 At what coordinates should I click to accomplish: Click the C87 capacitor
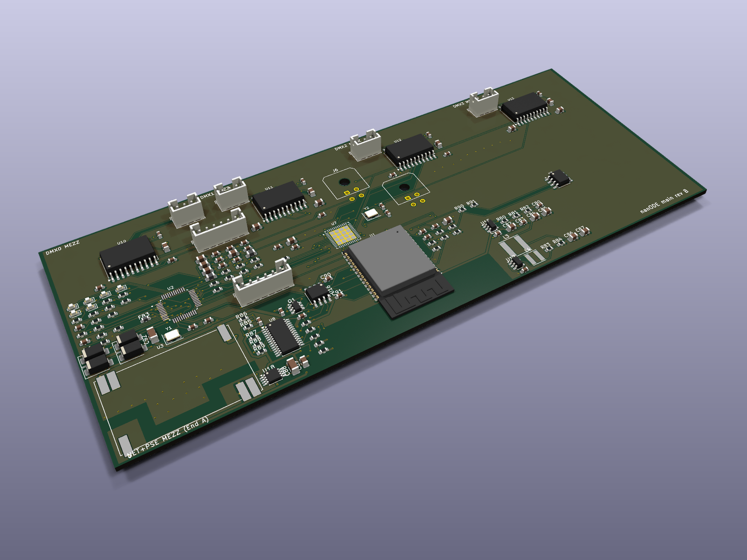pyautogui.click(x=585, y=232)
